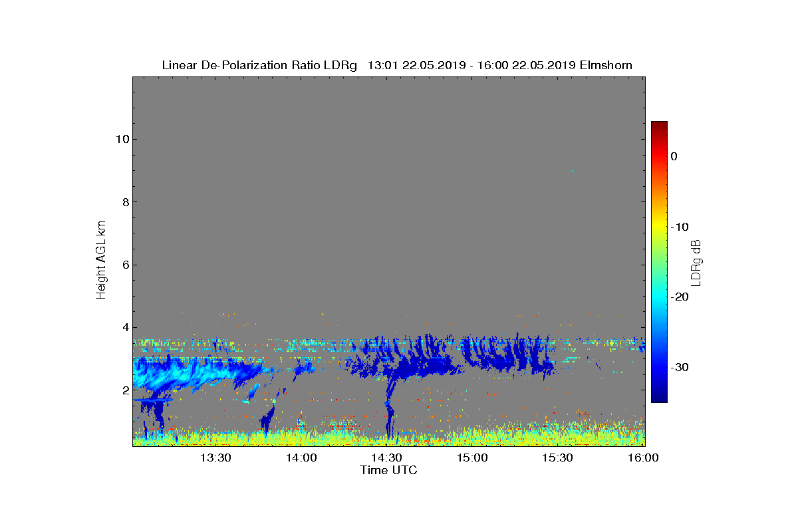Click the colorbar value 0
The height and width of the screenshot is (532, 798).
click(x=674, y=156)
